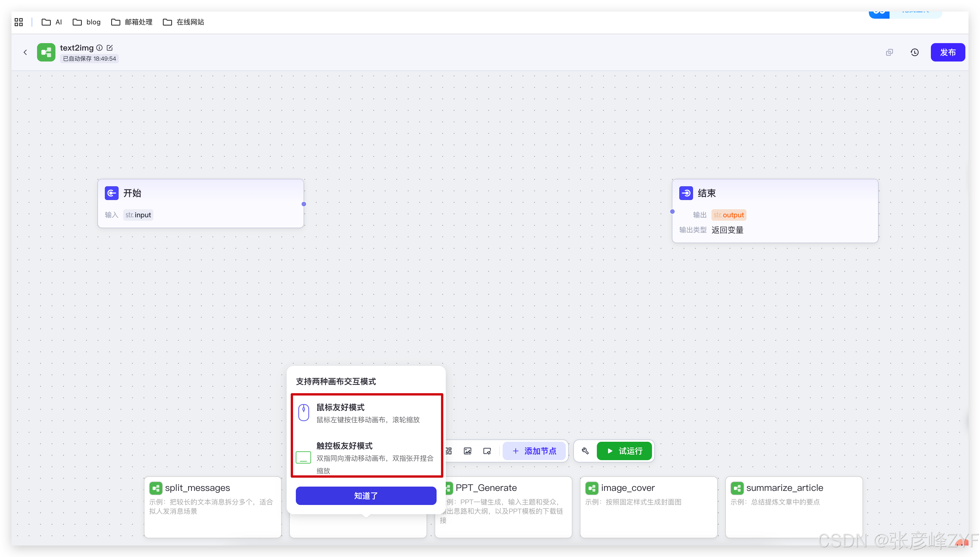This screenshot has height=557, width=980.
Task: Click the apps grid icon in bookmarks bar
Action: [19, 22]
